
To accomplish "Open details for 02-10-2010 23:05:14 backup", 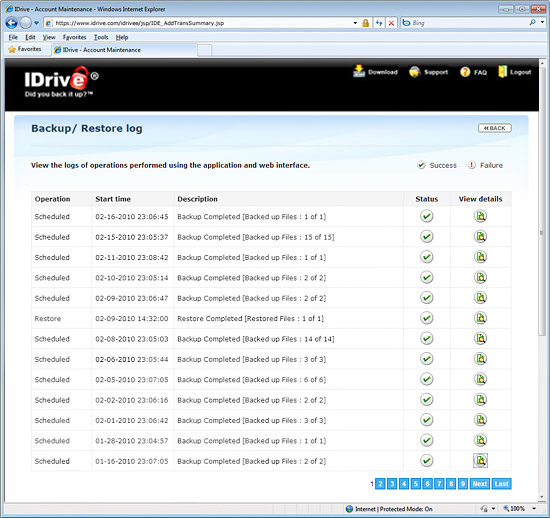I will tap(480, 277).
